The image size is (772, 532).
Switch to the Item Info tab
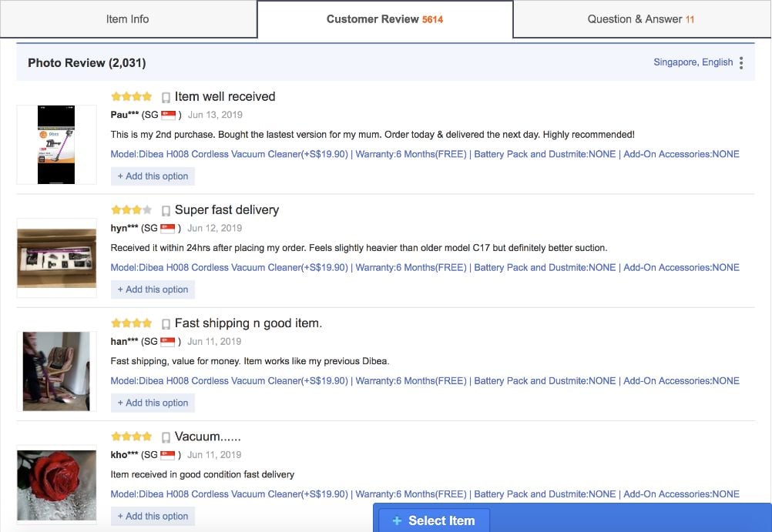[128, 19]
